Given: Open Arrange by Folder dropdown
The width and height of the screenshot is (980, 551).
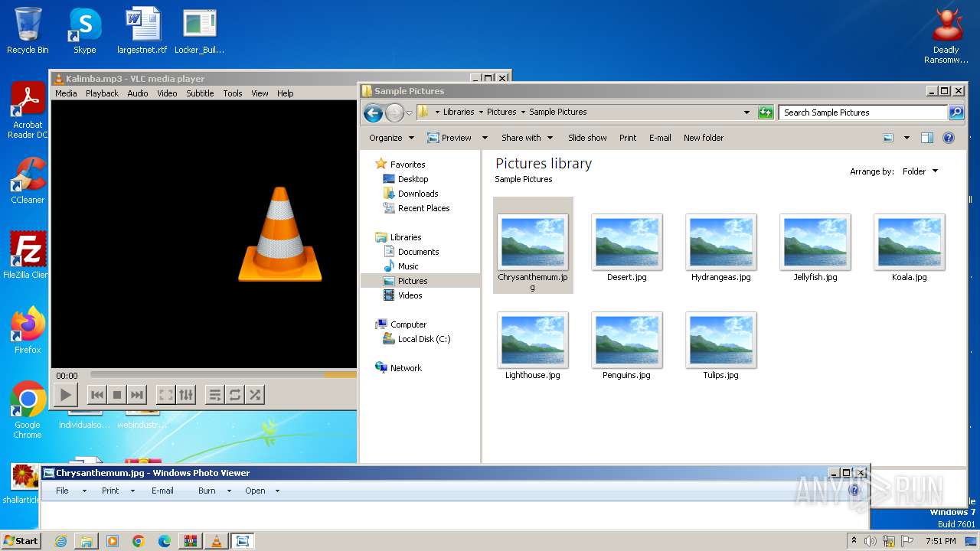Looking at the screenshot, I should (x=920, y=171).
